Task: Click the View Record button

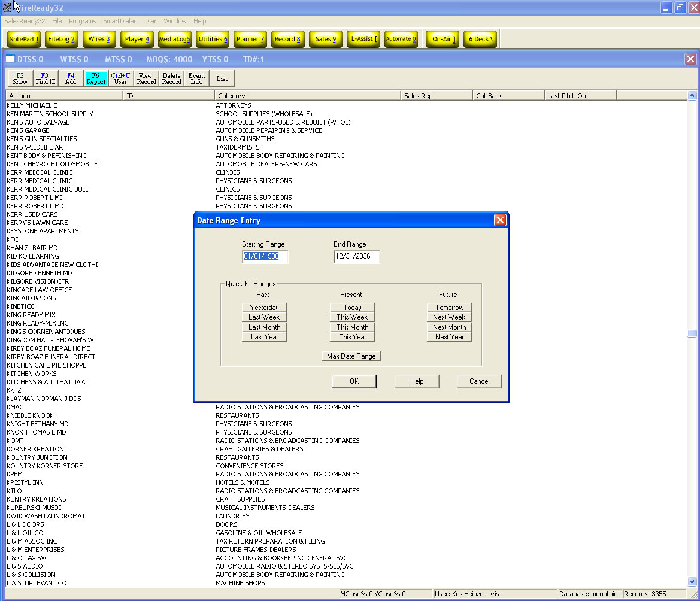Action: (146, 78)
